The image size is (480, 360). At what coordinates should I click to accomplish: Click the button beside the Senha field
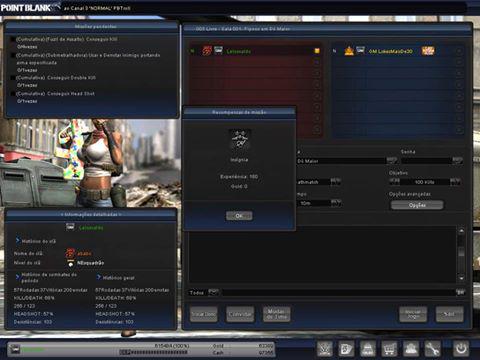pos(457,161)
